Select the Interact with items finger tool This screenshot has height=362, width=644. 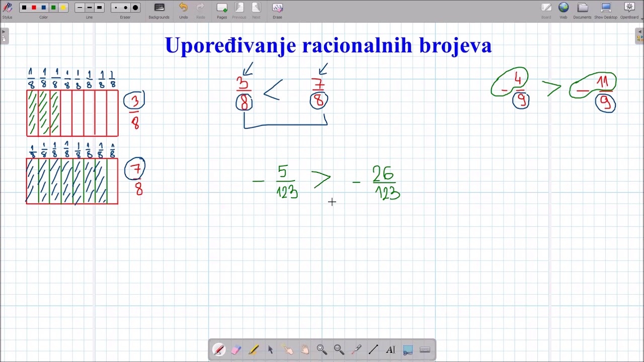coord(287,350)
